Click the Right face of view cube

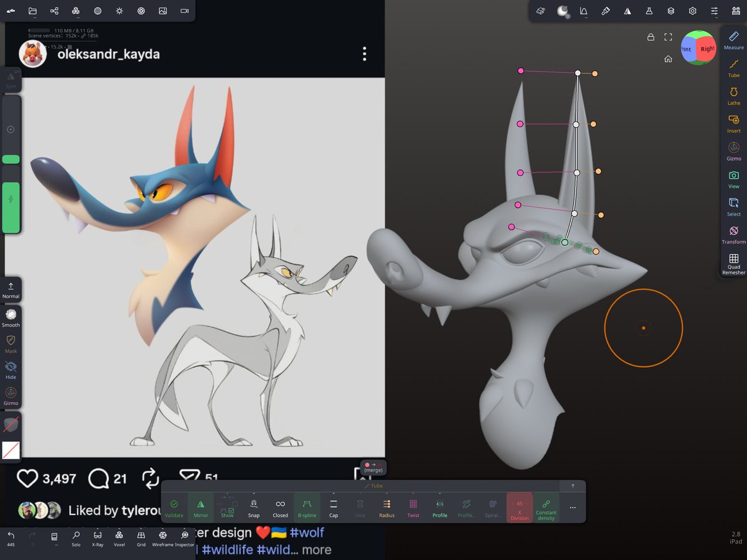point(707,49)
